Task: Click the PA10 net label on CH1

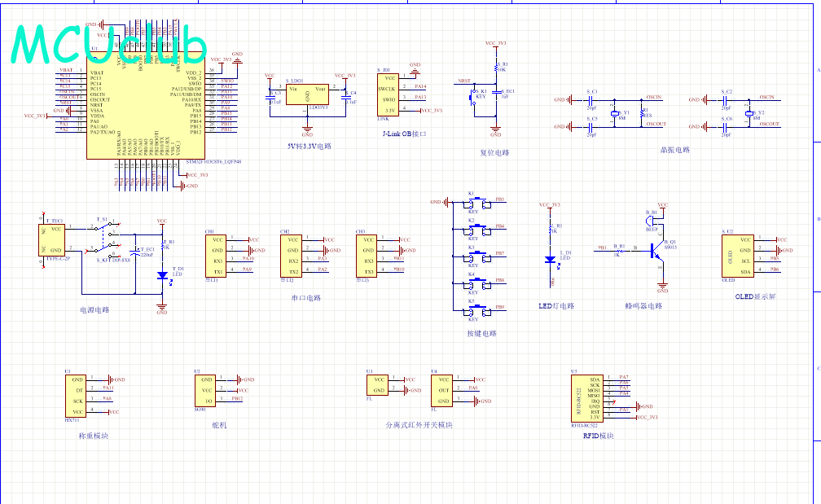Action: (x=248, y=259)
